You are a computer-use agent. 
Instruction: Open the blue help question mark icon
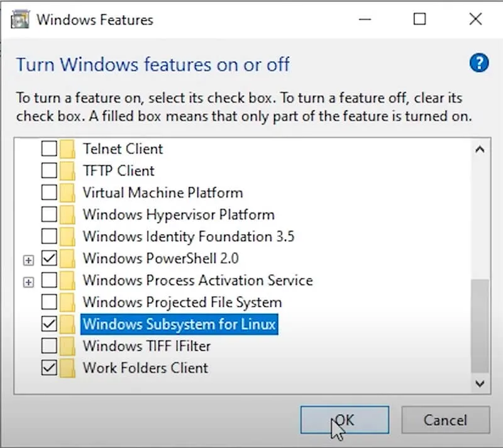pyautogui.click(x=479, y=63)
